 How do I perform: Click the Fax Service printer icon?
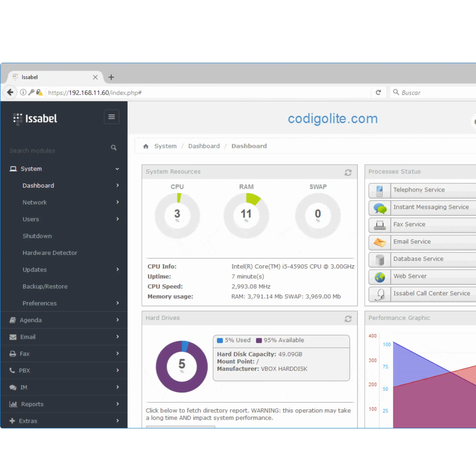click(x=379, y=225)
